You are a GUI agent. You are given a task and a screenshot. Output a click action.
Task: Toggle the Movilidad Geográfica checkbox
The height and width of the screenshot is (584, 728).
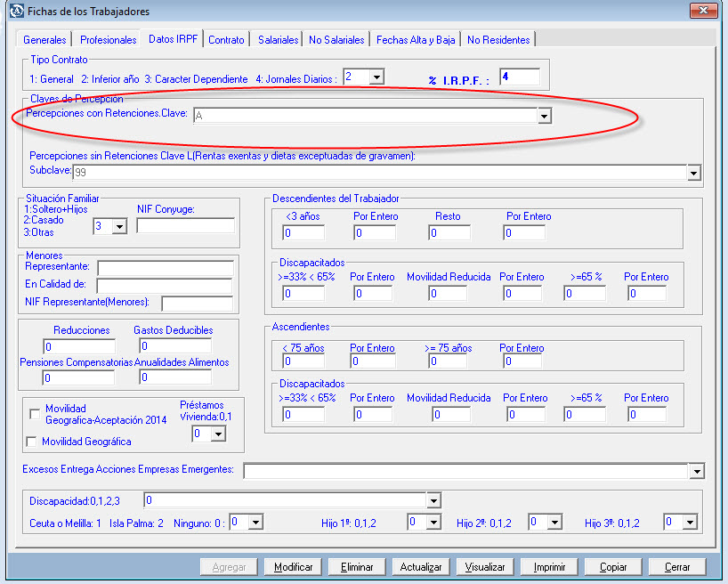33,442
